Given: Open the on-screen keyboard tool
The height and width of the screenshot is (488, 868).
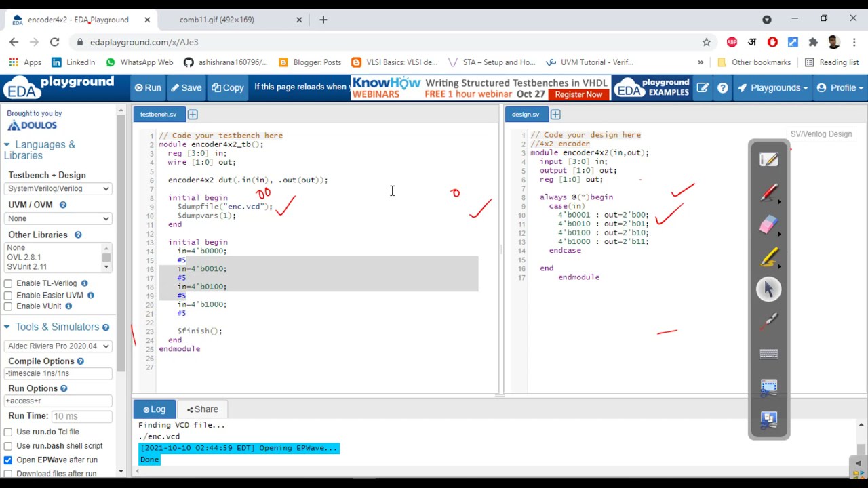Looking at the screenshot, I should 768,353.
